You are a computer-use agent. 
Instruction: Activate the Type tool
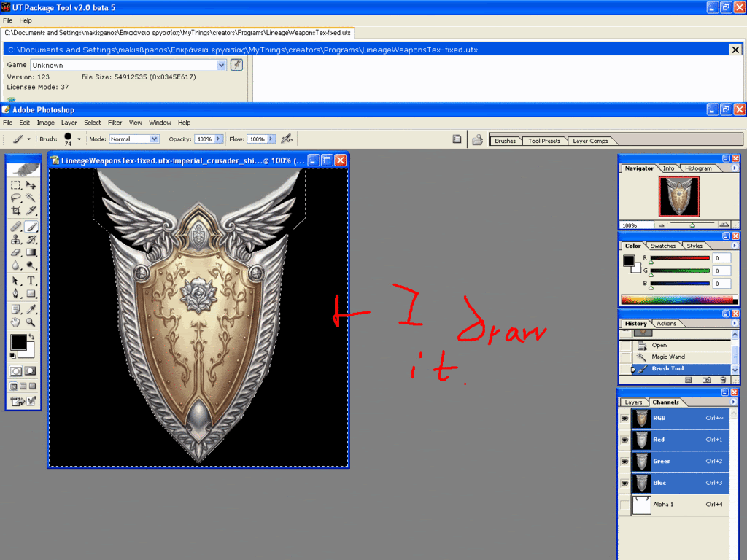(x=31, y=280)
